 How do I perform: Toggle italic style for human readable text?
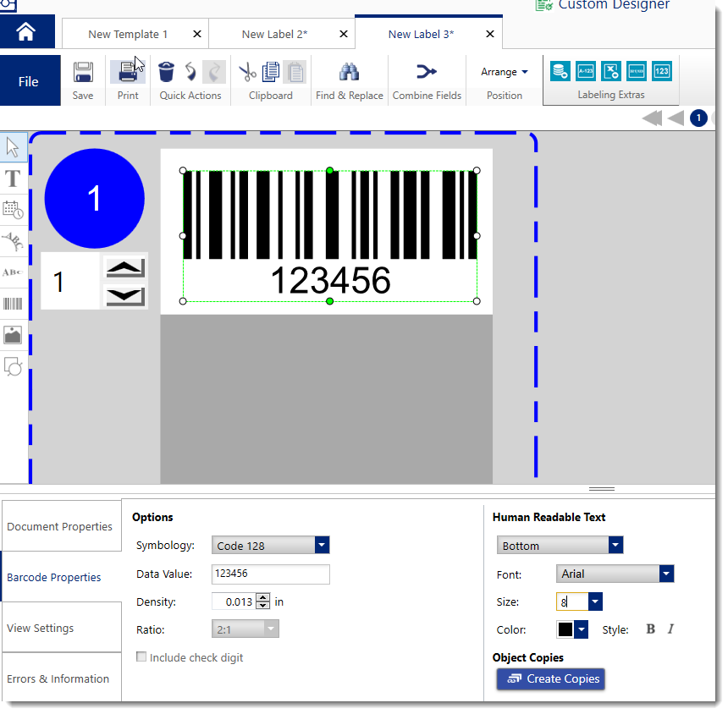670,629
